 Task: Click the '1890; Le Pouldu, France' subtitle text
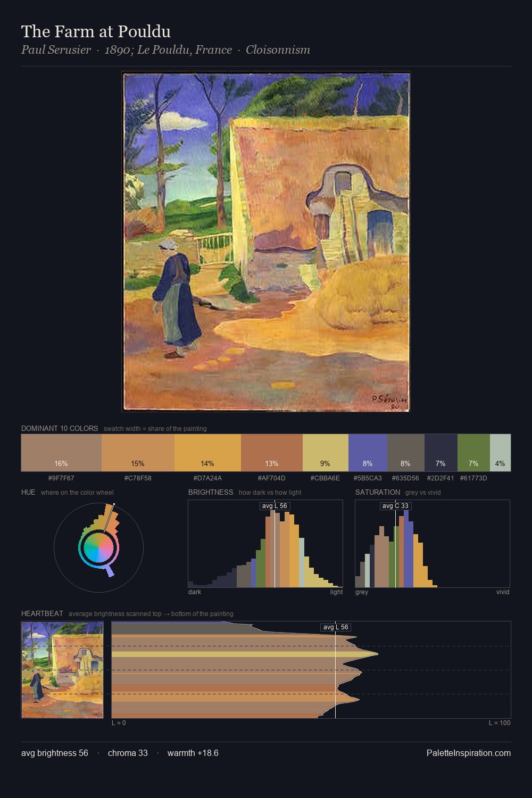(168, 50)
